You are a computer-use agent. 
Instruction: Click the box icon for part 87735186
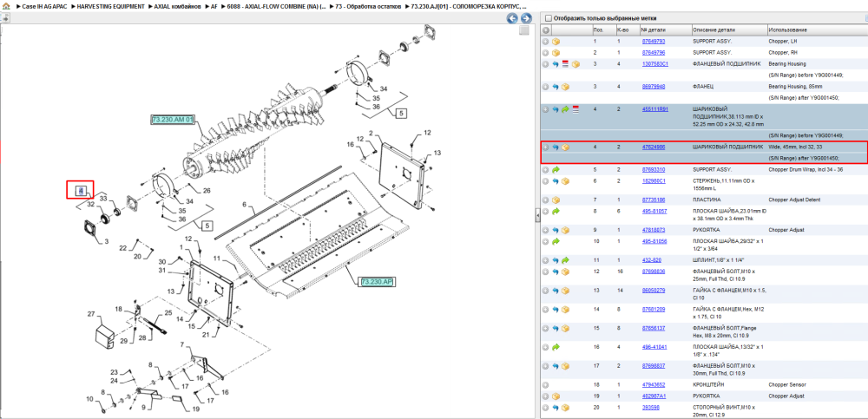556,200
